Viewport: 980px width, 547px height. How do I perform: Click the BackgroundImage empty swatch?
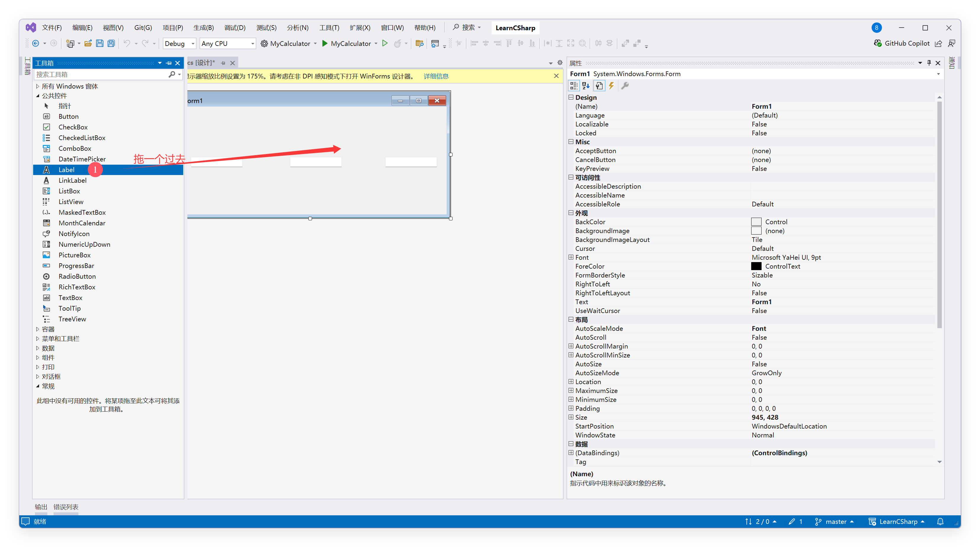coord(756,230)
